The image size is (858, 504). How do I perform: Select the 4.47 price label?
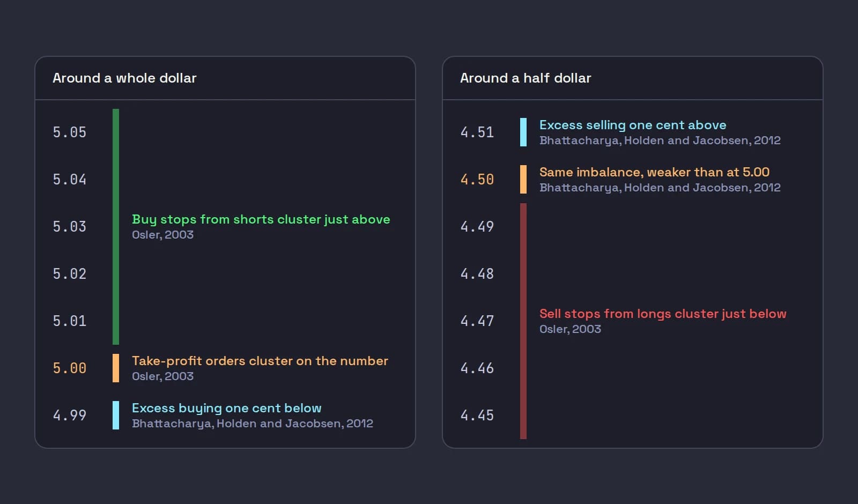tap(477, 321)
